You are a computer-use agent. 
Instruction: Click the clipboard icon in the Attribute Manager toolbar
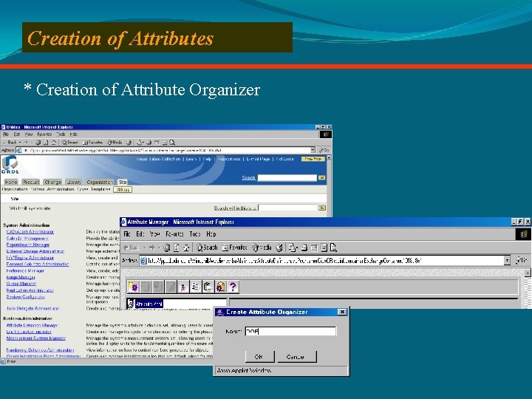[x=208, y=287]
